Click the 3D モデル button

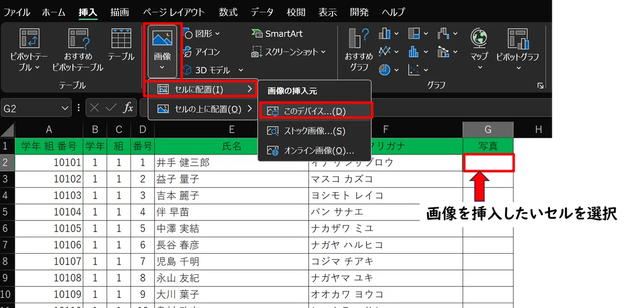click(x=207, y=70)
